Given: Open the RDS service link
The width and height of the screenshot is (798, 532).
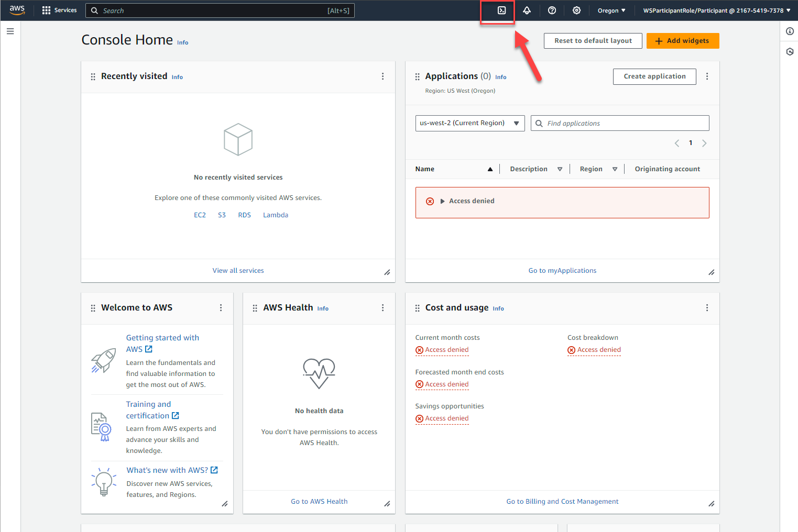Looking at the screenshot, I should point(244,215).
